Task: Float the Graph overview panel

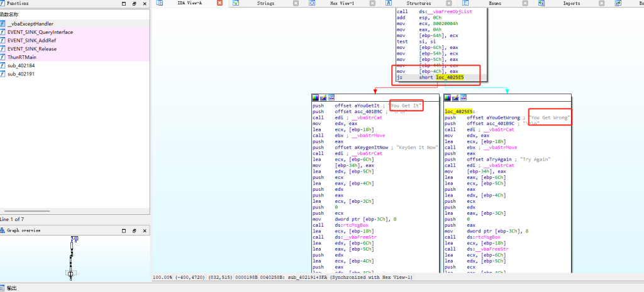Action: point(135,231)
